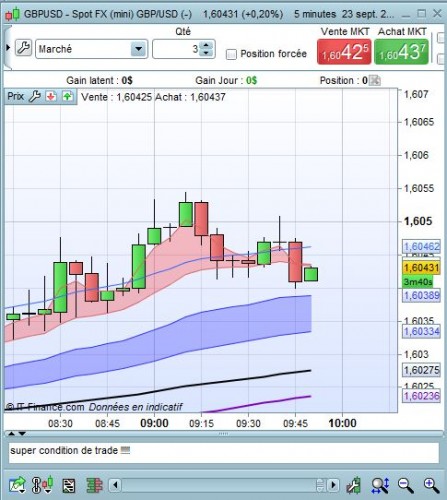
Task: Enable the Position forcée checkbox
Action: (x=231, y=54)
